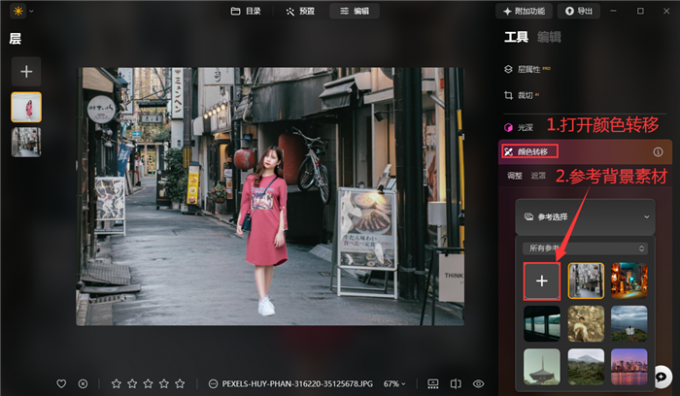
Task: Select the masking sub-tab next to 调整
Action: [x=538, y=176]
